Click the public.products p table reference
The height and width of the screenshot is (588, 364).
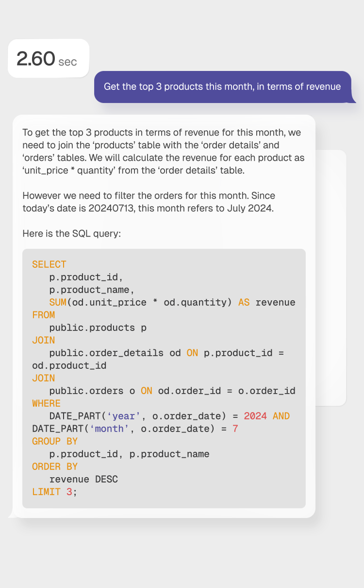coord(98,328)
